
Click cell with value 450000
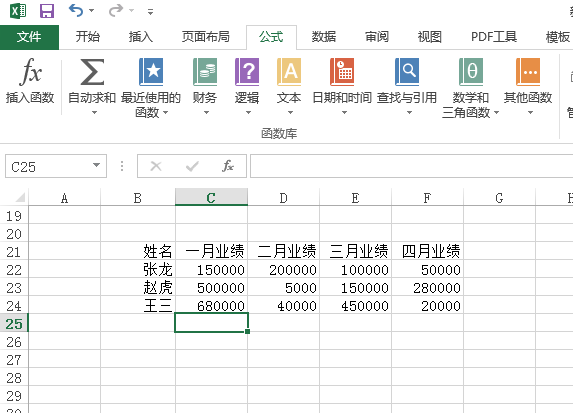coord(355,305)
